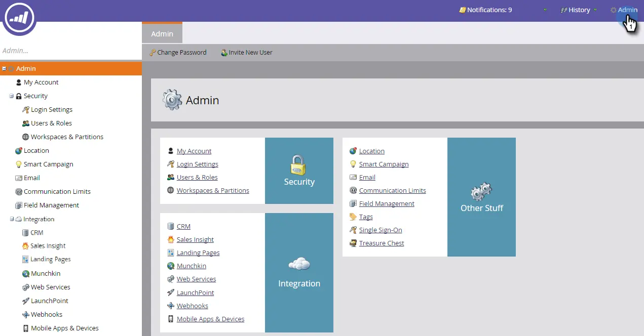
Task: Click the Email envelope icon in the sidebar
Action: tap(19, 178)
